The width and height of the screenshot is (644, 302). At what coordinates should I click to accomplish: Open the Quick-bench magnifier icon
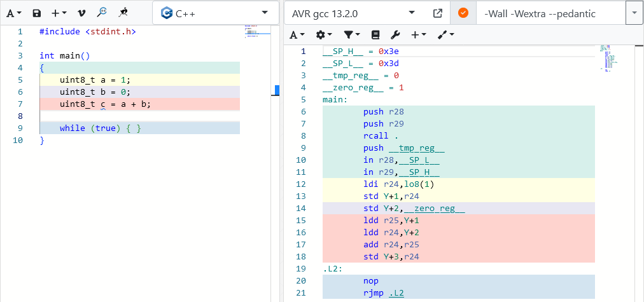pos(102,13)
